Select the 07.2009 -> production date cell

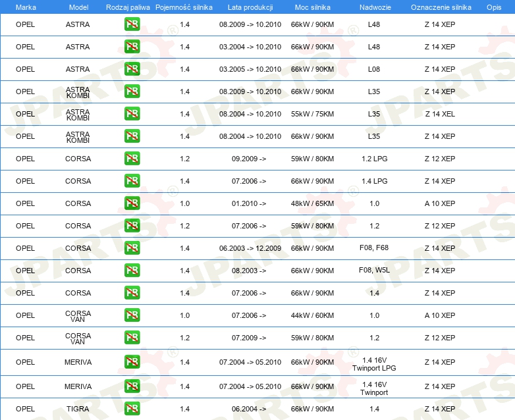click(x=249, y=338)
